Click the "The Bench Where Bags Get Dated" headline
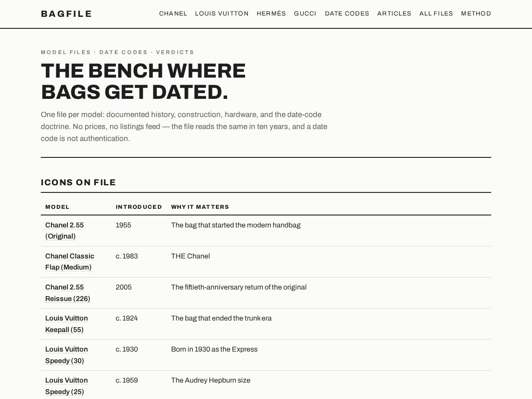Image resolution: width=532 pixels, height=399 pixels. point(143,82)
